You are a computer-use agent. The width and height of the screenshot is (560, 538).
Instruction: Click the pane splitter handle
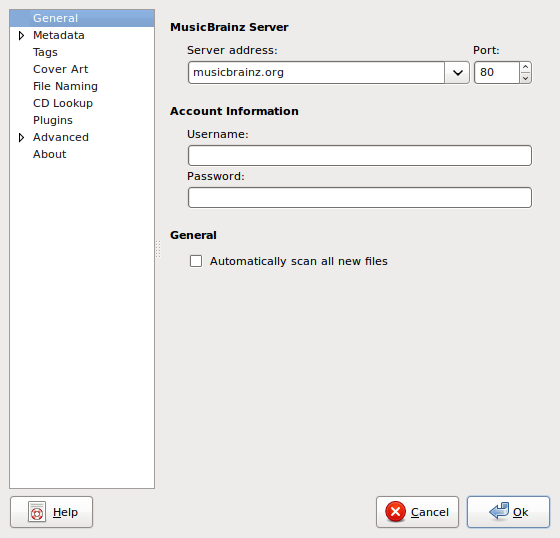tap(158, 249)
